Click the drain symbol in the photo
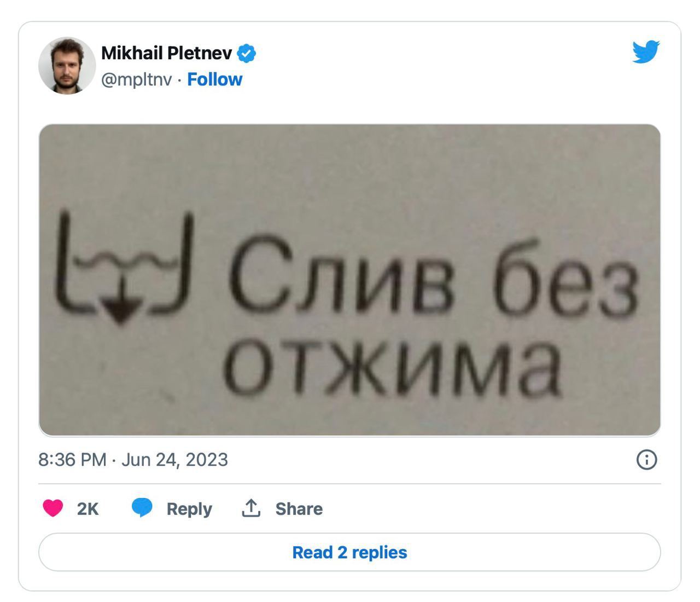This screenshot has height=602, width=700. pos(124,268)
